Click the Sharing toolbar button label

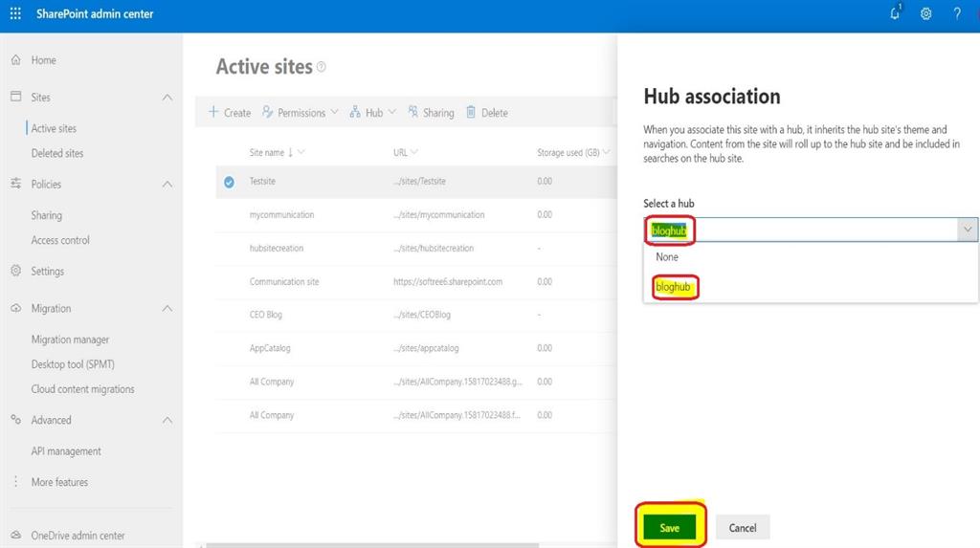click(x=438, y=113)
